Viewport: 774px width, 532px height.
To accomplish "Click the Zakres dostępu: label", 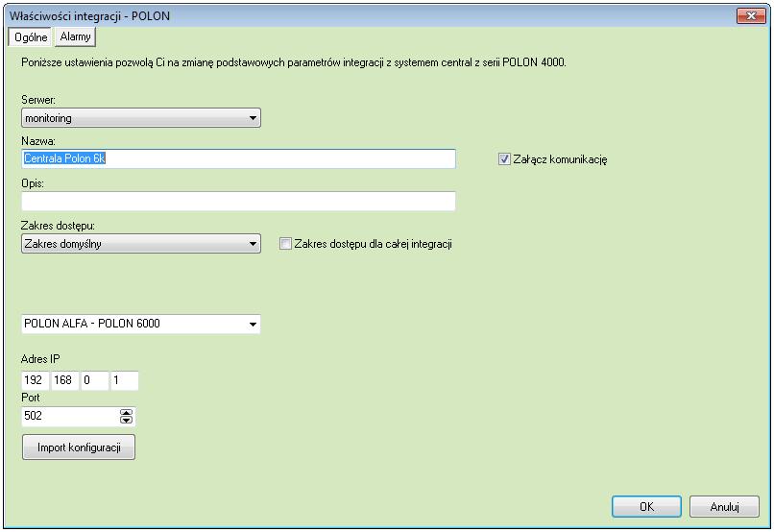I will tap(58, 226).
